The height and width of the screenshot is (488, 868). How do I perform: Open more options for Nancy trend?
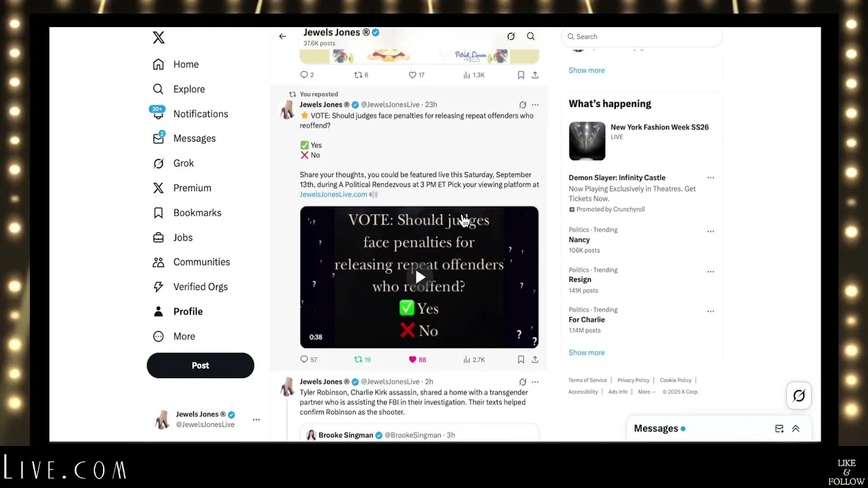[711, 231]
